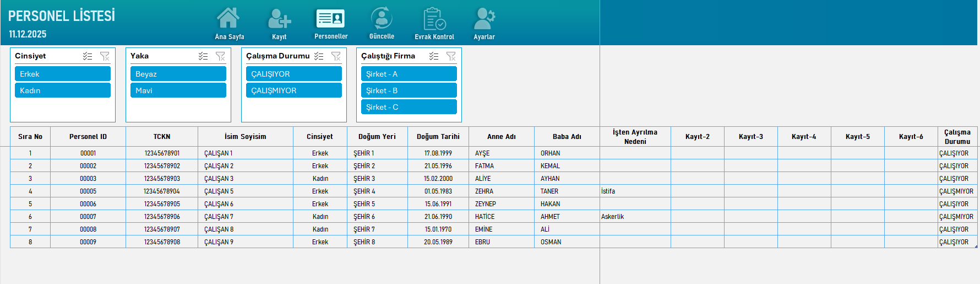Click the Personel ID column header
980x284 pixels.
tap(88, 137)
